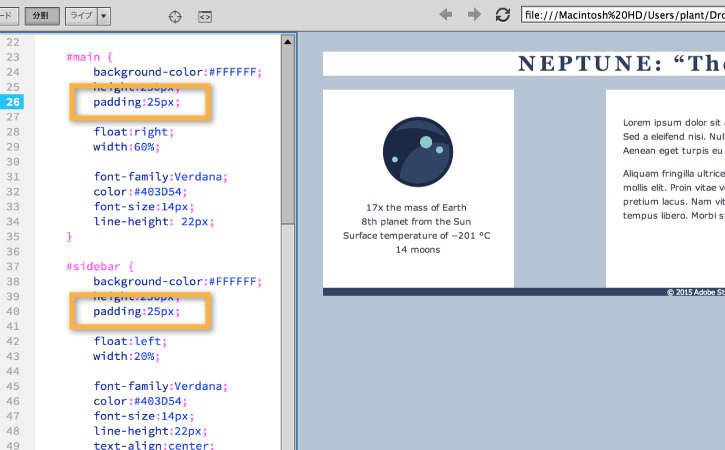
Task: Go back with the left arrow
Action: (446, 15)
